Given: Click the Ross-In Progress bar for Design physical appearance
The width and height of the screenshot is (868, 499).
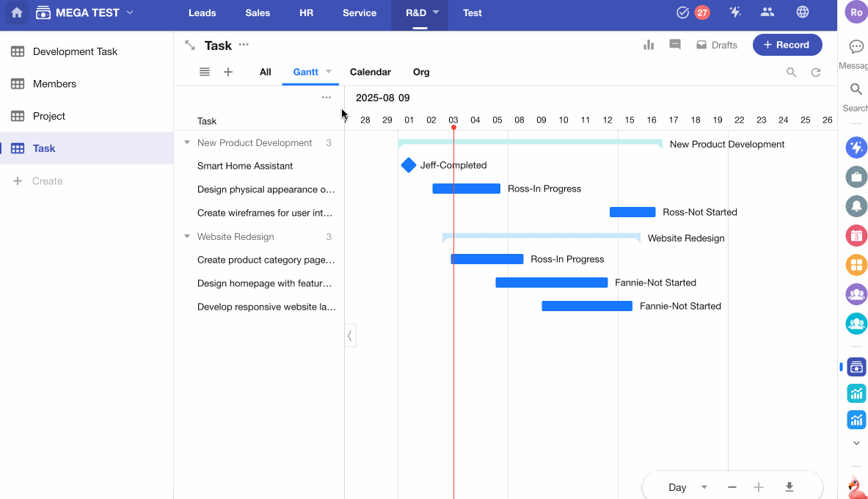Looking at the screenshot, I should click(x=466, y=189).
